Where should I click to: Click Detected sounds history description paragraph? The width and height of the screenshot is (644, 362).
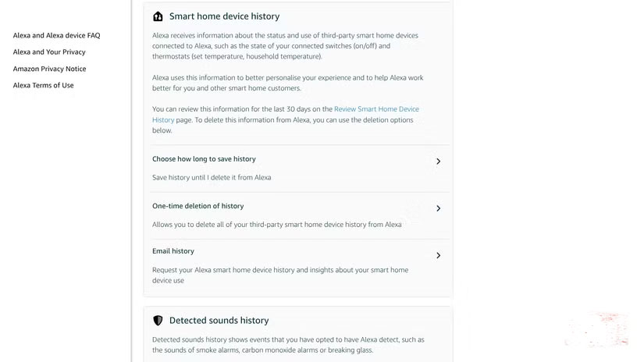(288, 345)
